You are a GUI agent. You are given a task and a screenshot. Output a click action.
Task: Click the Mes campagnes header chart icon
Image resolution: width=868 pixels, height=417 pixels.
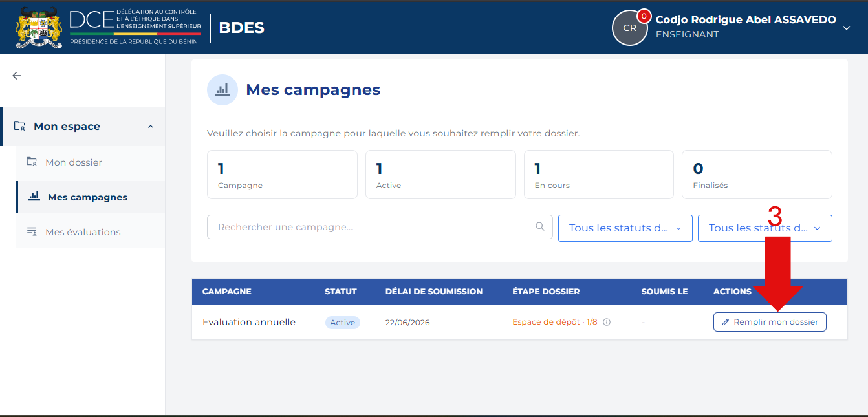222,90
